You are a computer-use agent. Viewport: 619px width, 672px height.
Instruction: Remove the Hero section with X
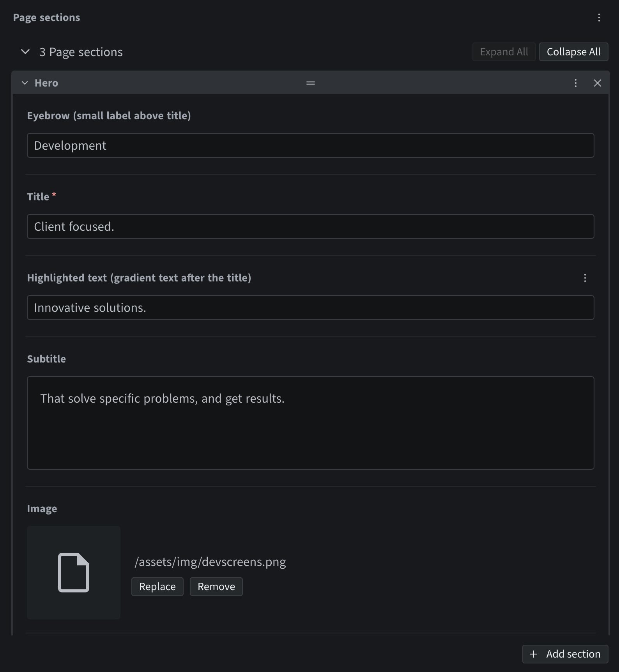598,83
